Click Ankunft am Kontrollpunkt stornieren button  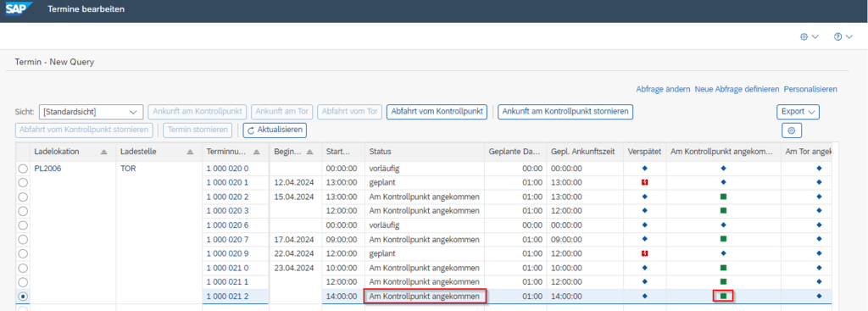(x=565, y=111)
